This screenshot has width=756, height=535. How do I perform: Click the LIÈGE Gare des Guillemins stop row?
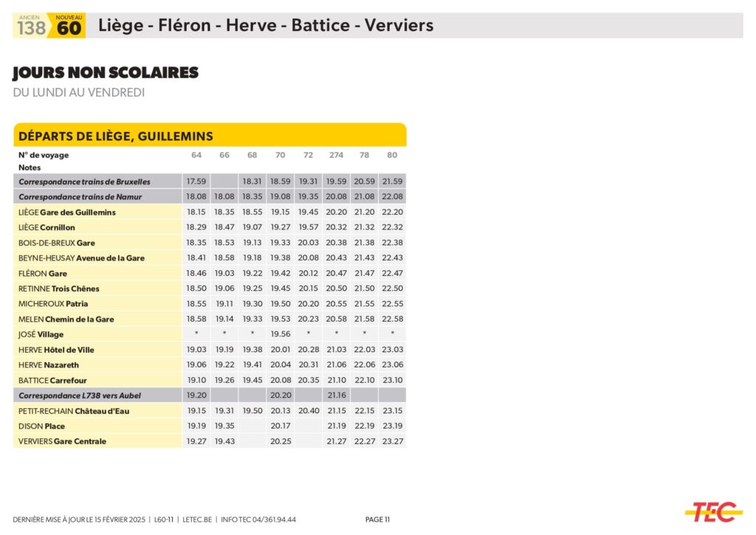(67, 213)
